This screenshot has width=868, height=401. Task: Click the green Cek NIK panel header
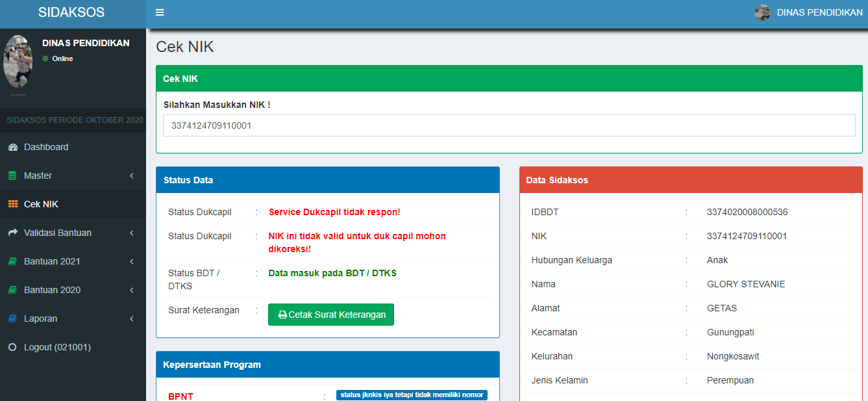tap(509, 79)
